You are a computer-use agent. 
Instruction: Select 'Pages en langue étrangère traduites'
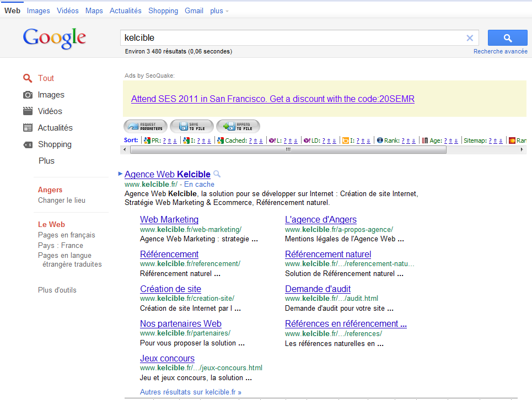point(70,260)
